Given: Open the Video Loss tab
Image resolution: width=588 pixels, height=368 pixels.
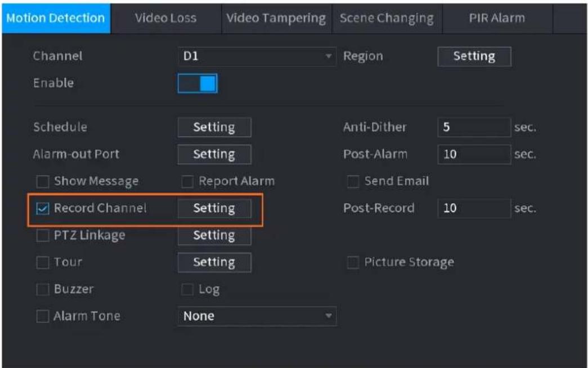Looking at the screenshot, I should click(165, 18).
